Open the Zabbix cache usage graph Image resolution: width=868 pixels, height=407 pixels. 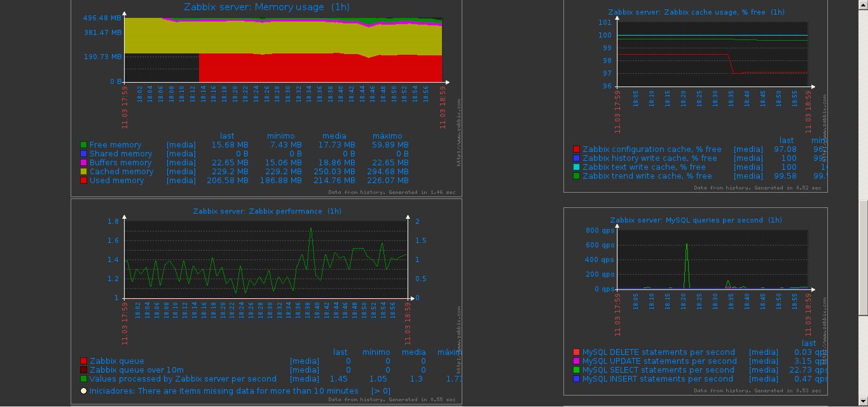[696, 12]
